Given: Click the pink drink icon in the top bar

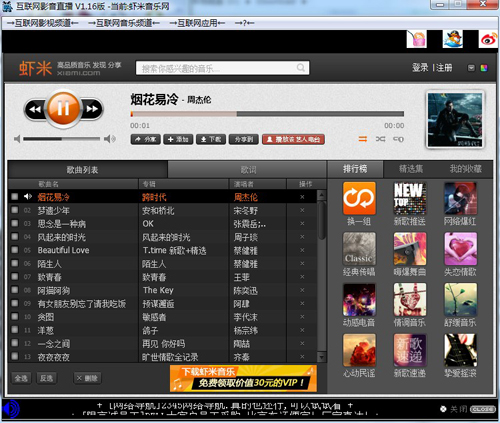Looking at the screenshot, I should (417, 39).
